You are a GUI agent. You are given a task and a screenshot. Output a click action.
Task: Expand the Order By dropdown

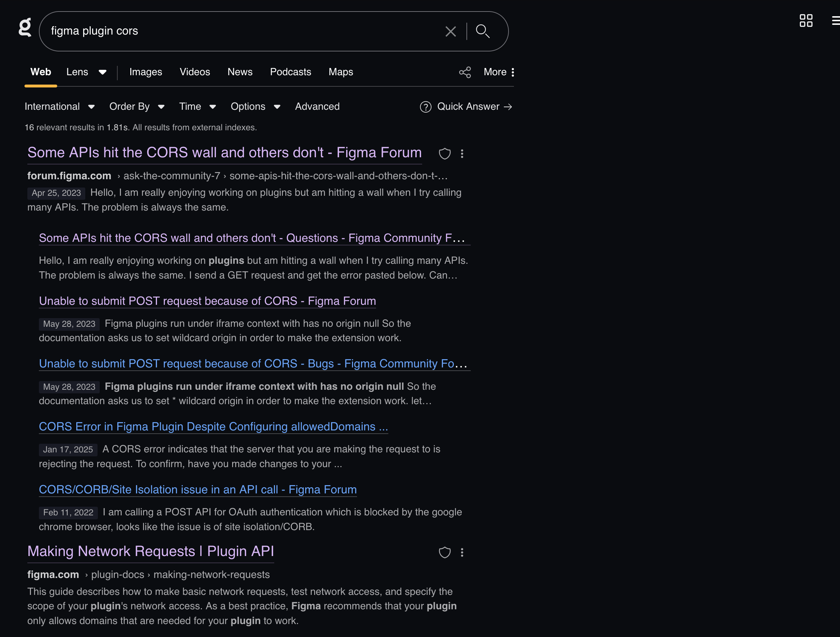137,107
